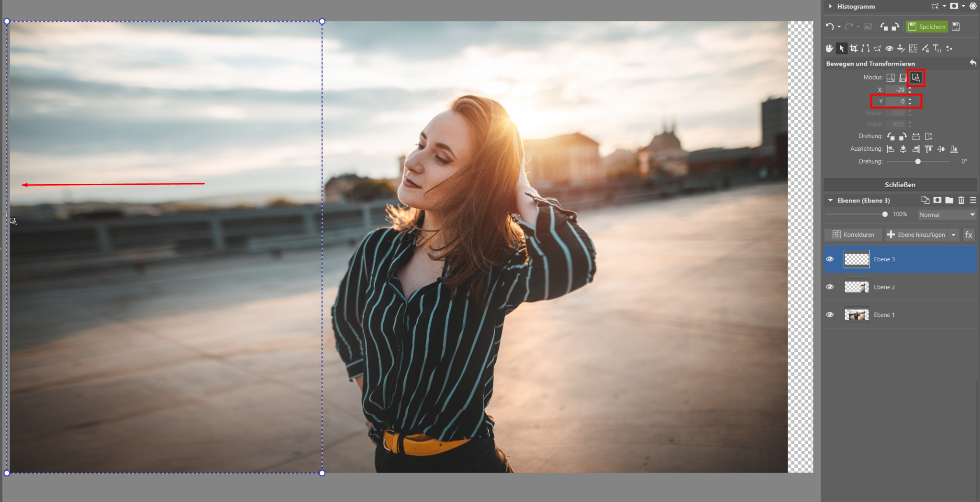Select the Hand pan tool
This screenshot has height=502, width=980.
(x=829, y=48)
